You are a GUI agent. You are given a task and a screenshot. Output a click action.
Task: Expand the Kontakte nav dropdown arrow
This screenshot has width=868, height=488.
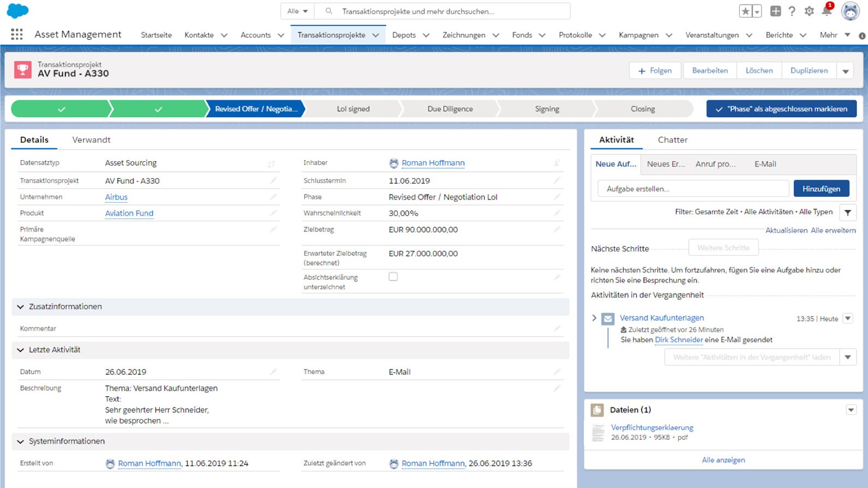224,35
